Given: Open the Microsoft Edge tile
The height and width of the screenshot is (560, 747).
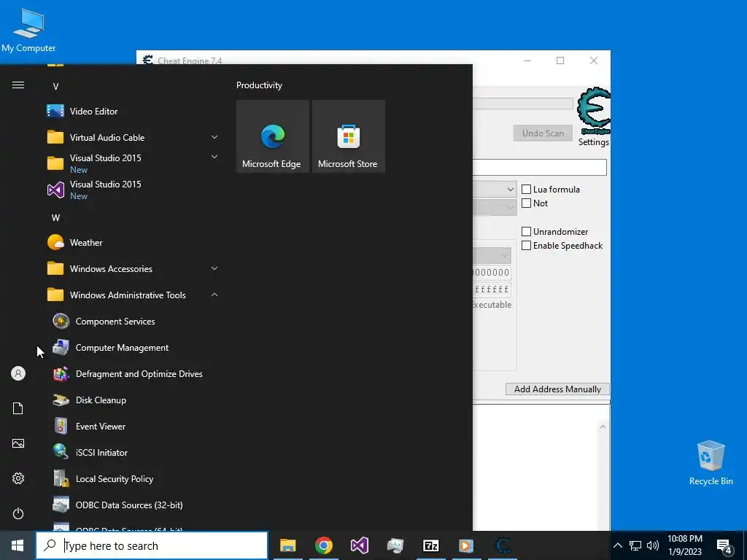Looking at the screenshot, I should pos(273,136).
